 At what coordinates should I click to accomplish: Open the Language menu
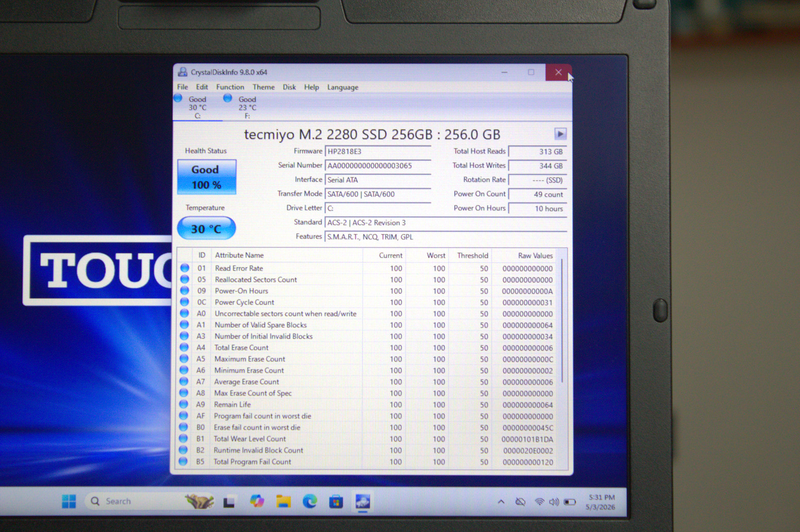[x=342, y=87]
